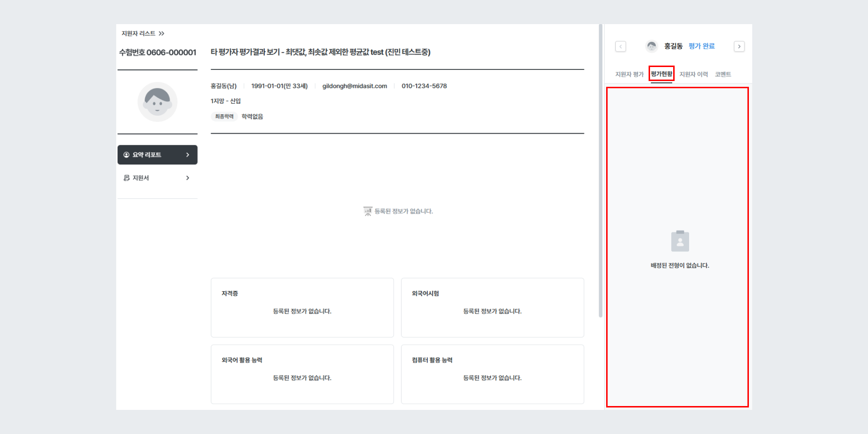Go back via the 지원자 리스트 link
868x434 pixels.
coord(138,33)
